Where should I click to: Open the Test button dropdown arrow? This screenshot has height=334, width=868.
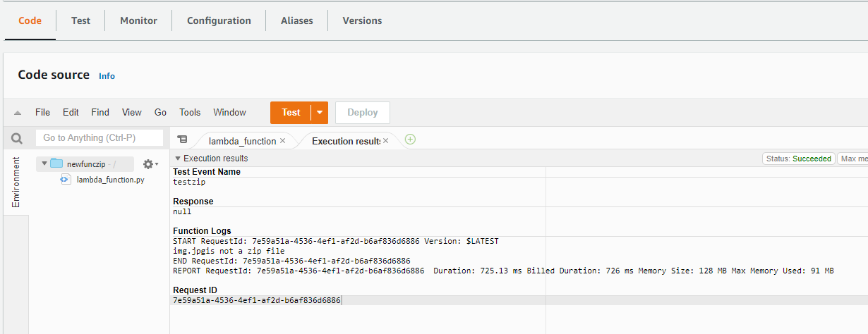coord(320,113)
